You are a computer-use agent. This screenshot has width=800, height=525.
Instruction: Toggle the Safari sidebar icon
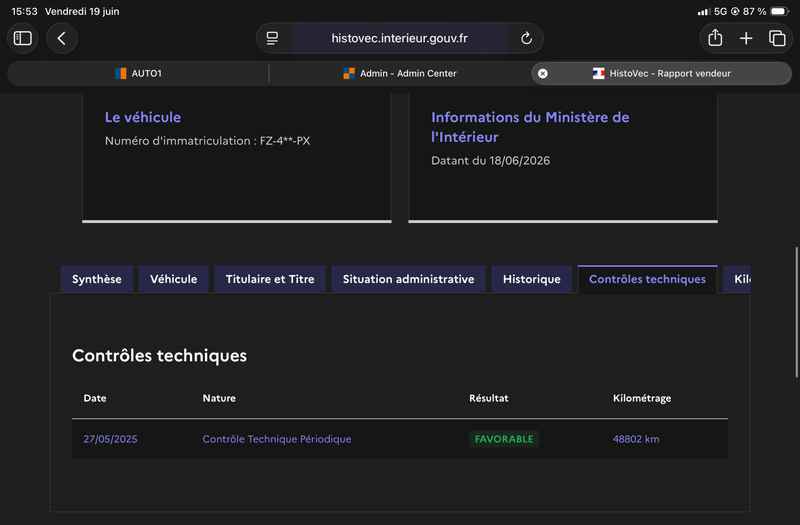tap(22, 38)
